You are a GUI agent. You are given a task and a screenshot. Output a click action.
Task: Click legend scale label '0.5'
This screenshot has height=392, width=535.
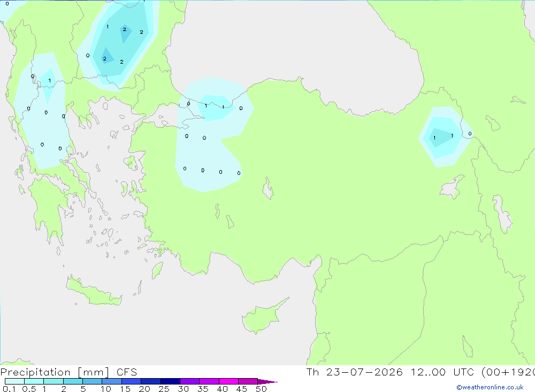pos(29,389)
